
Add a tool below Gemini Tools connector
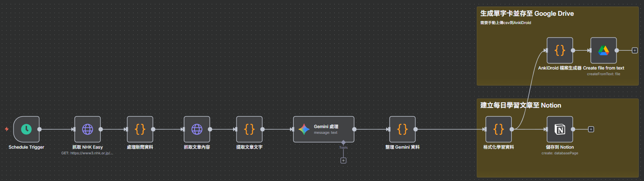coord(343,160)
